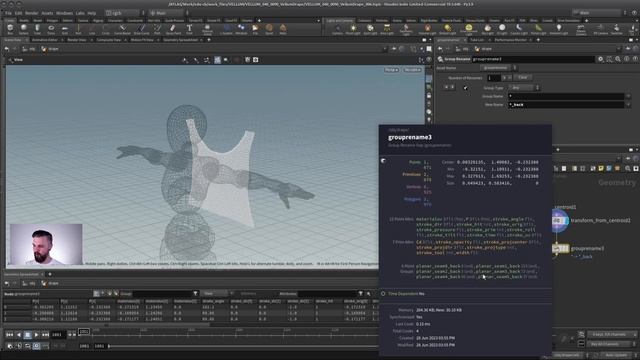The width and height of the screenshot is (640, 360).
Task: Toggle viewport lock icon on the display sidebar
Action: click(x=429, y=95)
